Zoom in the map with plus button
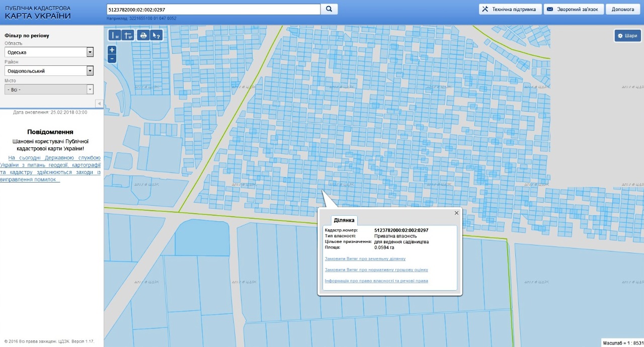This screenshot has width=644, height=347. pos(112,50)
